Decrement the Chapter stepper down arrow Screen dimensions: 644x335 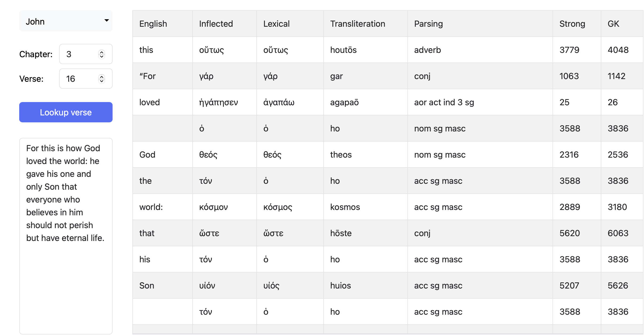coord(102,56)
